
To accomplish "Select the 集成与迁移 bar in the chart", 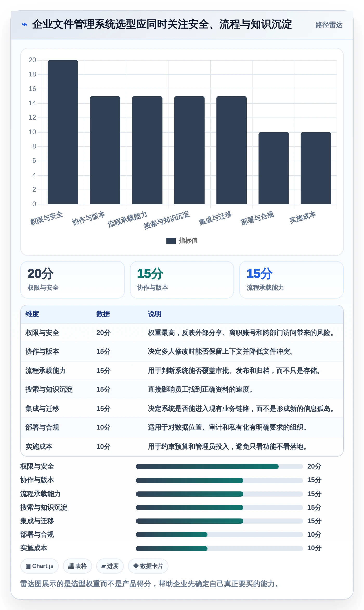I will 231,150.
